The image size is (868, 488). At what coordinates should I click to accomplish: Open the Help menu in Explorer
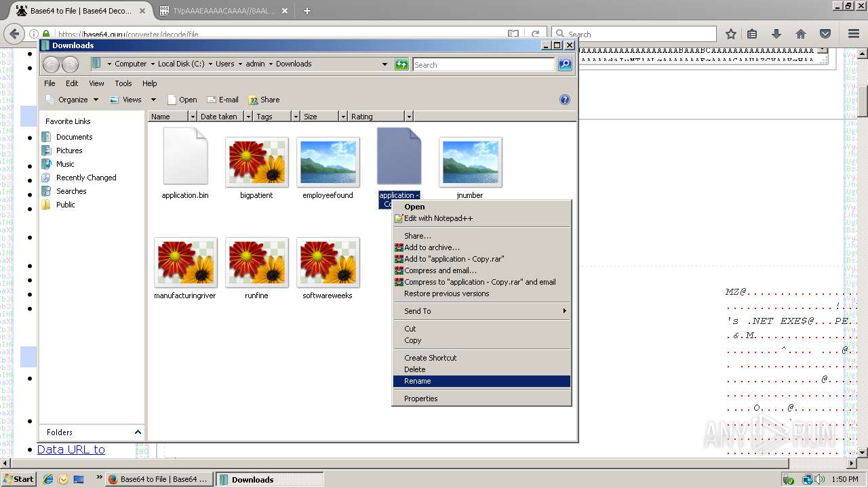(x=149, y=83)
